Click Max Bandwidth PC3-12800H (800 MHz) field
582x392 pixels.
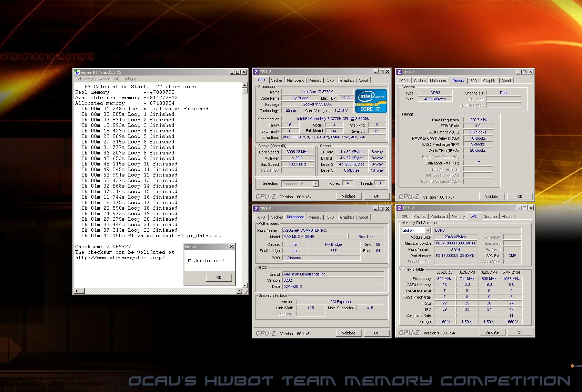(x=455, y=243)
